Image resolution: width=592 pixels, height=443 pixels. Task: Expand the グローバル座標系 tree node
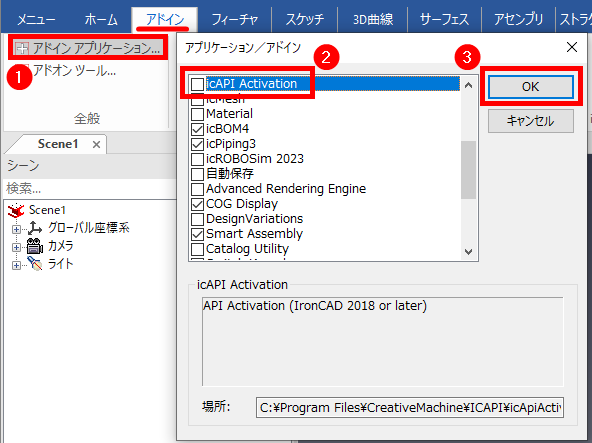(16, 229)
